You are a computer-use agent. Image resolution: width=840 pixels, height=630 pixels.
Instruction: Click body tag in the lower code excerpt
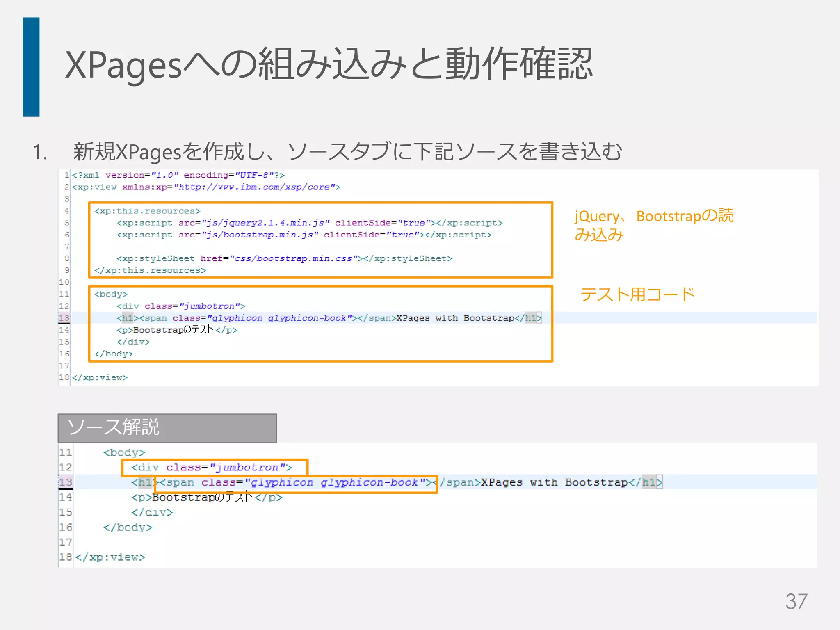tap(124, 452)
